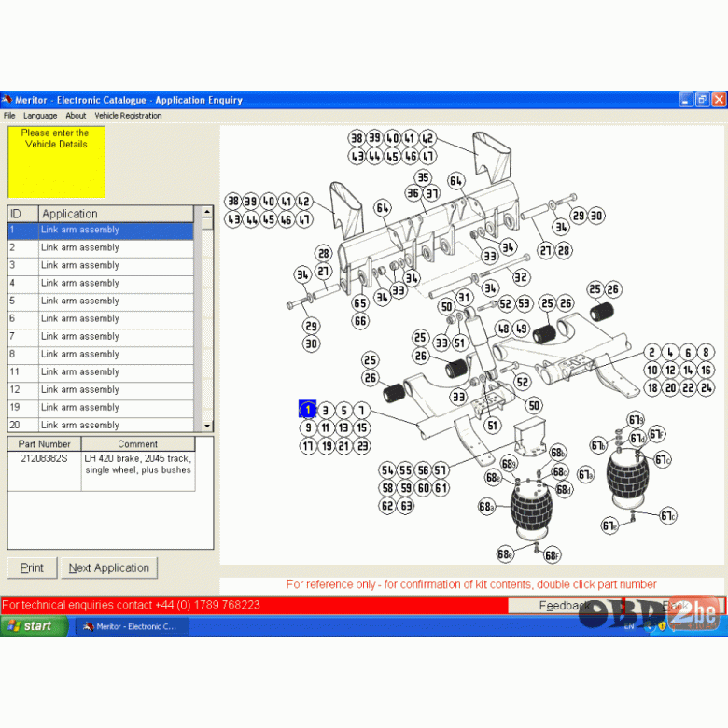Click callout 63 in the diagram
Screen dimensions: 728x728
406,506
